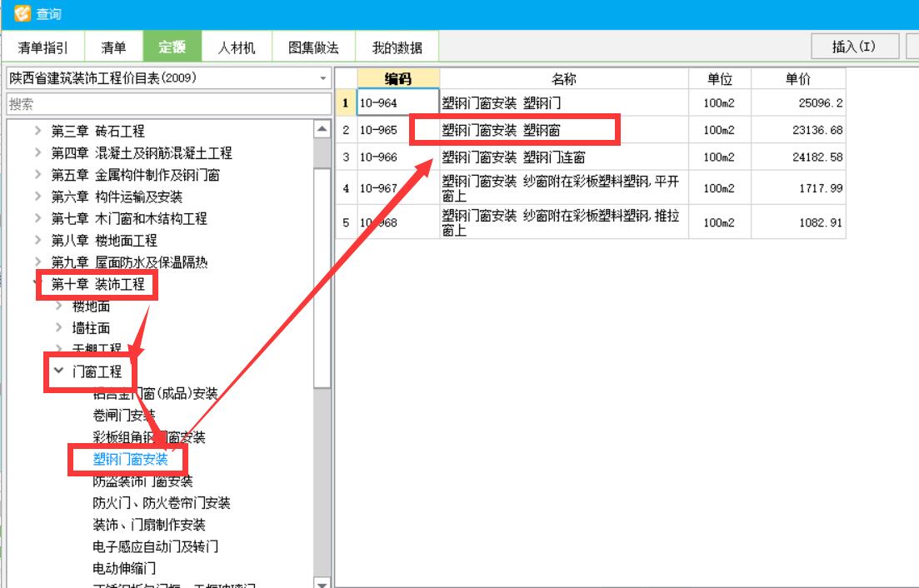Select the 平开窗上 纱窗 name cell

click(564, 188)
